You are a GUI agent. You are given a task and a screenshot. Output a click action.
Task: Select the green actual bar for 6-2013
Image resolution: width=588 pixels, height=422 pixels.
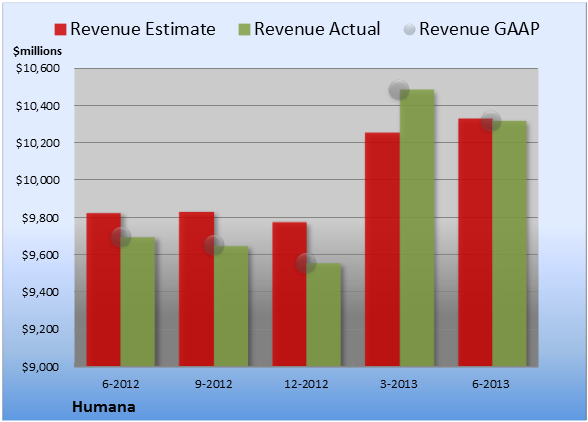[510, 243]
